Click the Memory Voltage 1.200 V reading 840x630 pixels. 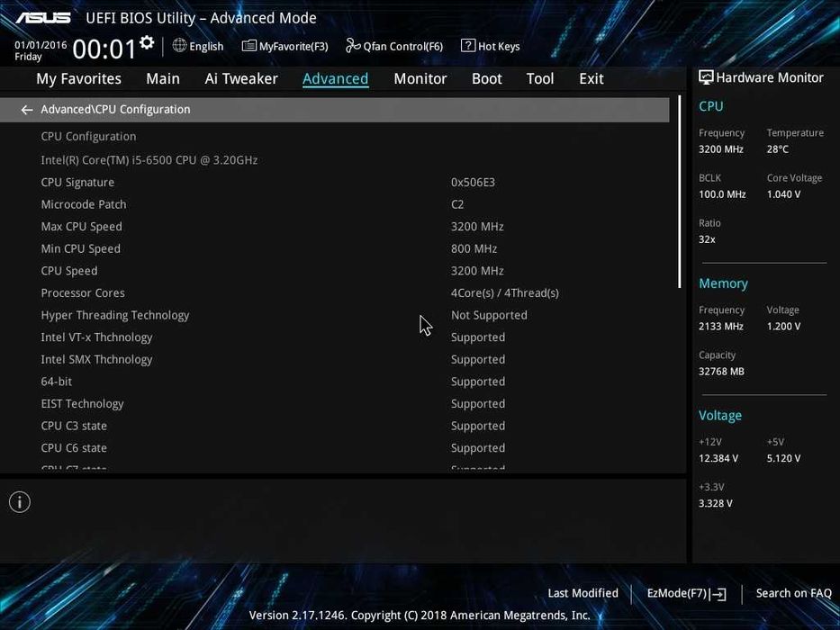coord(783,326)
